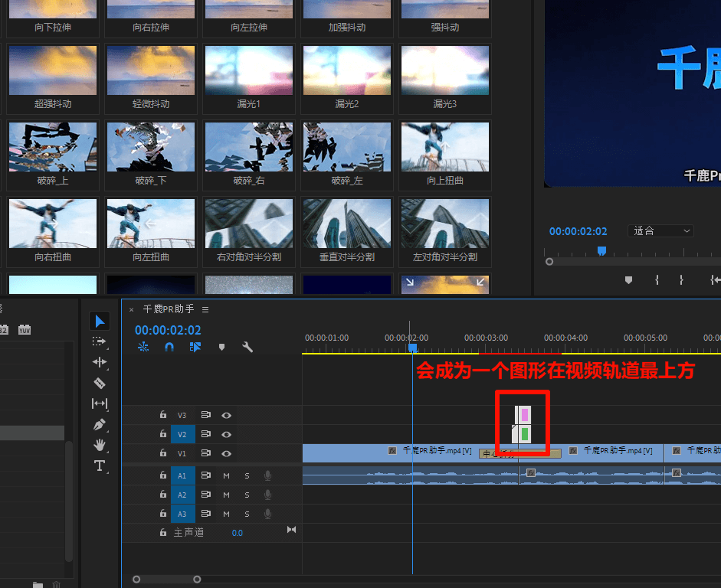This screenshot has width=721, height=588.
Task: Select the Selection tool arrow
Action: point(100,321)
